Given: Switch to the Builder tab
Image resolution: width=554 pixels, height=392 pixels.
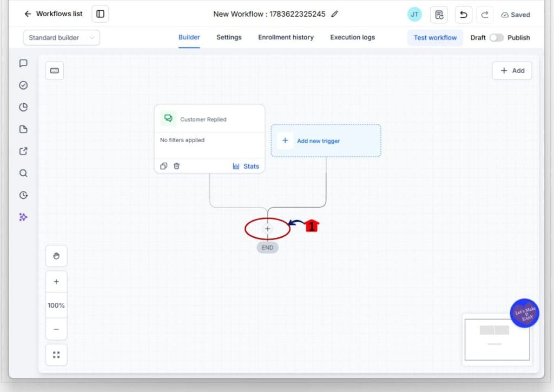Looking at the screenshot, I should (x=189, y=37).
